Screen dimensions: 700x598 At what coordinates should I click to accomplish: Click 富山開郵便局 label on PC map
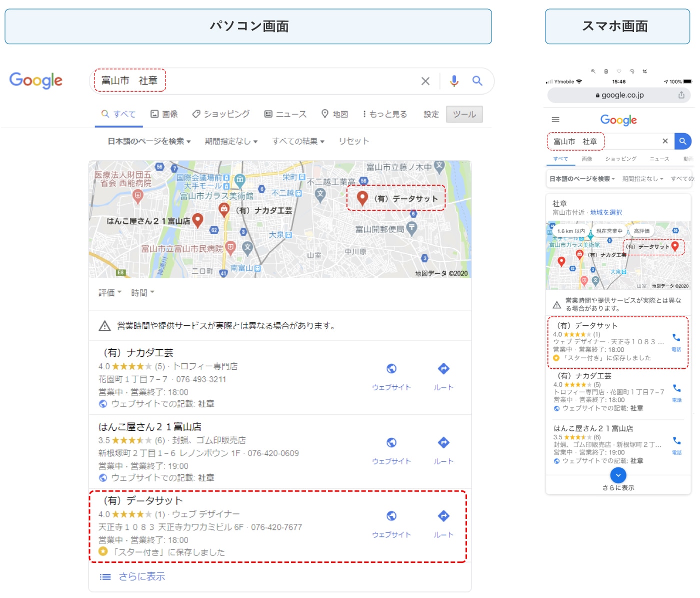pos(379,229)
